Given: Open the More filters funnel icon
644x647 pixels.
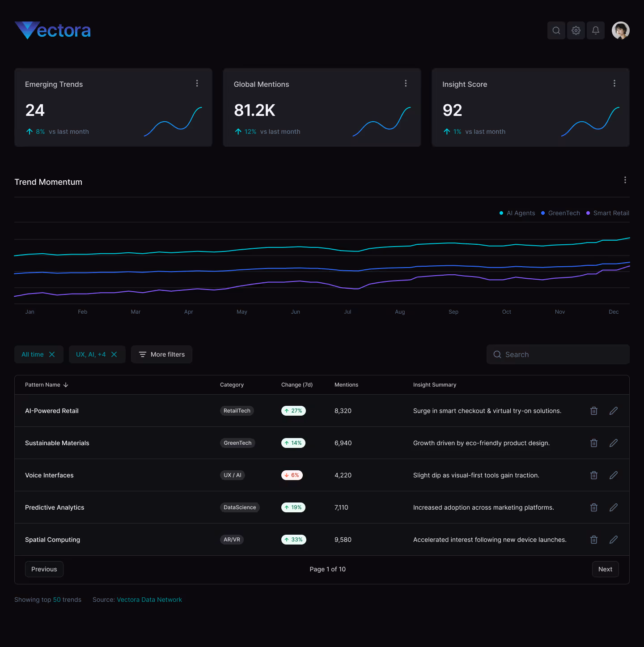Looking at the screenshot, I should [142, 354].
